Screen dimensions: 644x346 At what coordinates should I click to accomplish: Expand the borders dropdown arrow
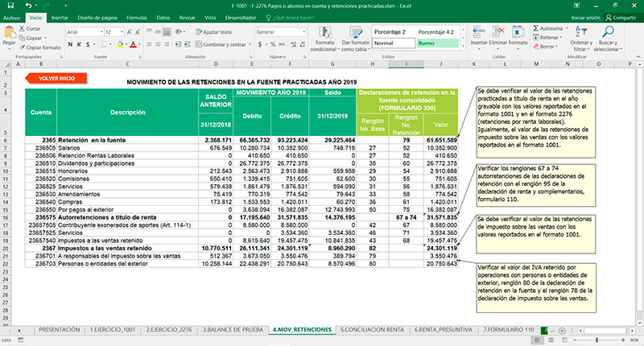click(x=111, y=44)
